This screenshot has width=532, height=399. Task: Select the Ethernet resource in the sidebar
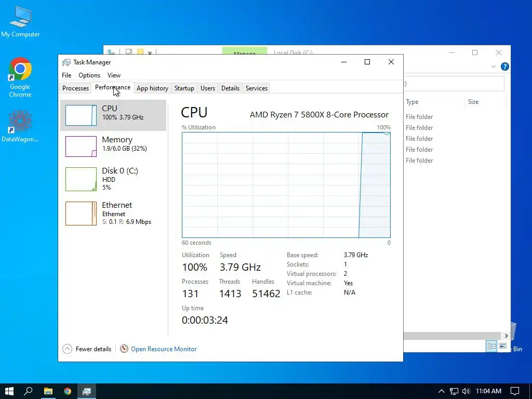pos(113,214)
